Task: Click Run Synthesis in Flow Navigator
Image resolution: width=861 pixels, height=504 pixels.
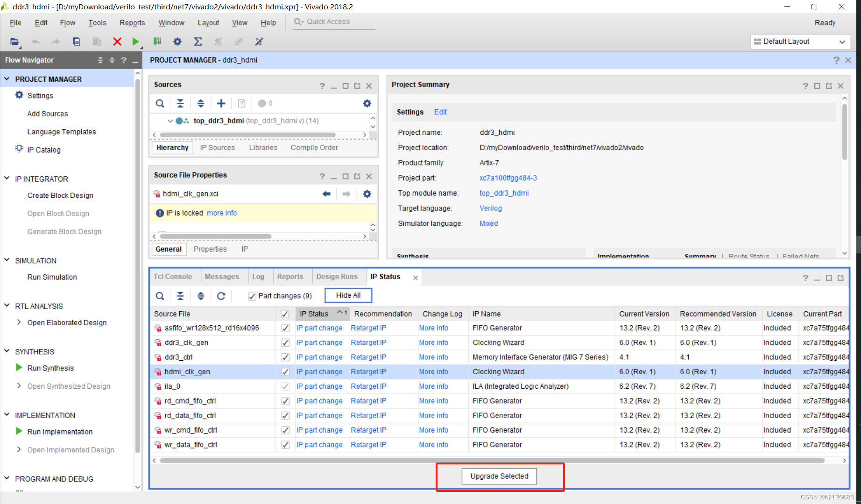Action: click(50, 368)
